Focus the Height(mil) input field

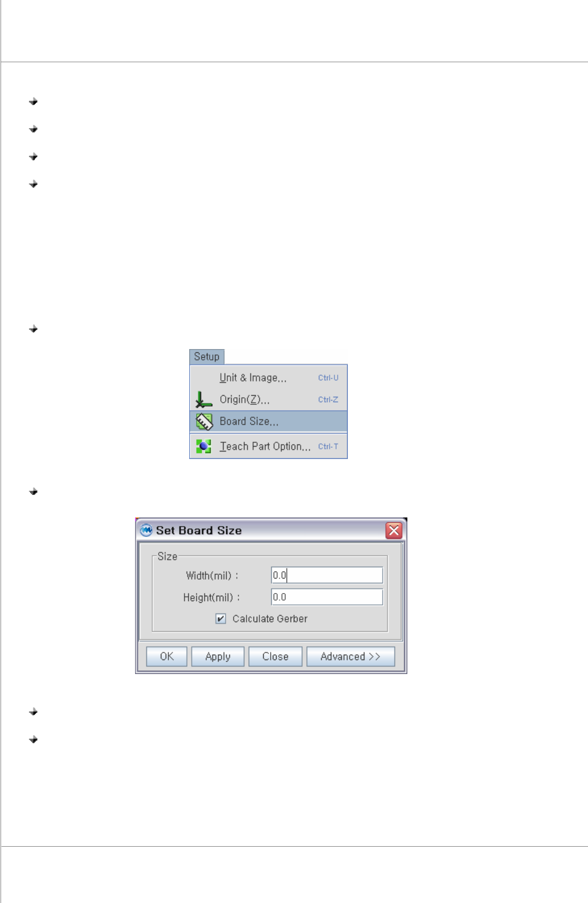(327, 597)
